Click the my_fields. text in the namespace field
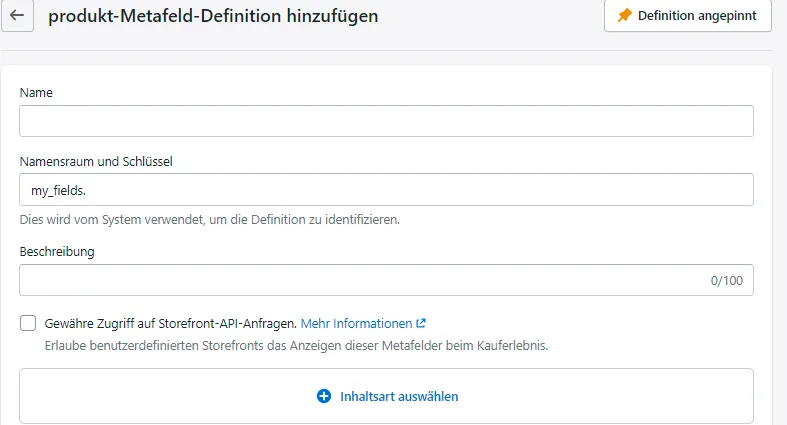The width and height of the screenshot is (787, 425). tap(59, 190)
